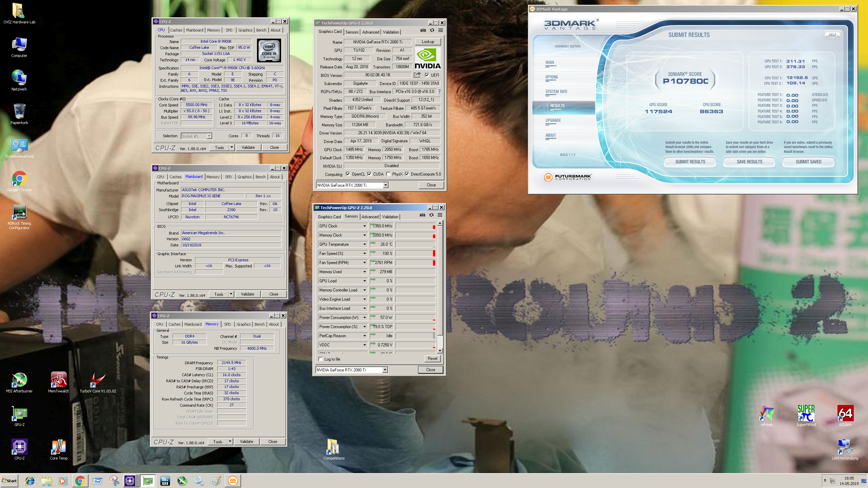868x488 pixels.
Task: Click the camera icon in the GPU-Z Sensors window
Action: (x=422, y=215)
